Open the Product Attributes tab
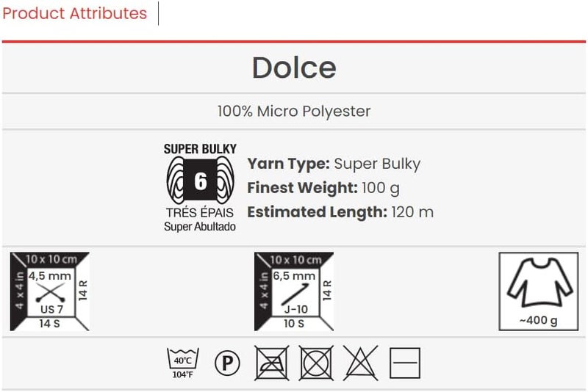Screen dimensions: 588x392 point(74,13)
